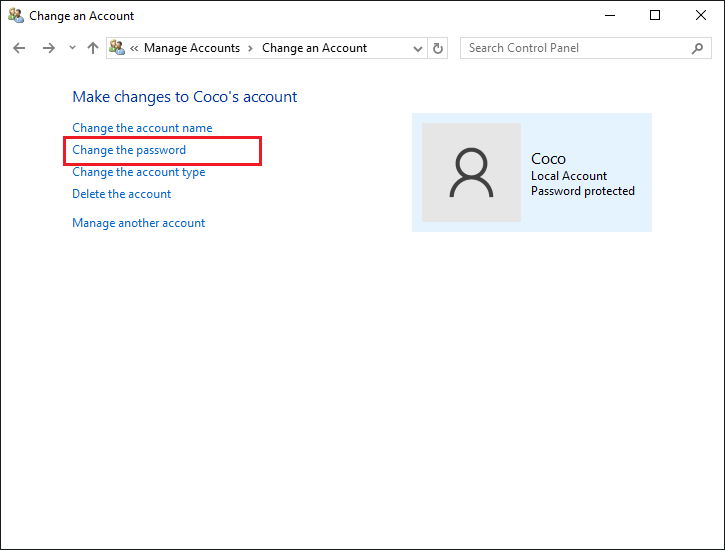Go up one level with up arrow
Viewport: 725px width, 550px height.
[x=93, y=48]
